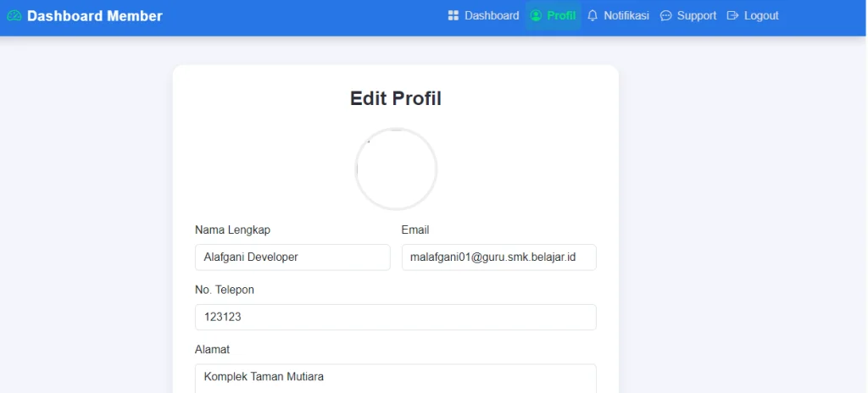The height and width of the screenshot is (393, 868).
Task: Click the circular profile photo placeholder
Action: point(396,169)
